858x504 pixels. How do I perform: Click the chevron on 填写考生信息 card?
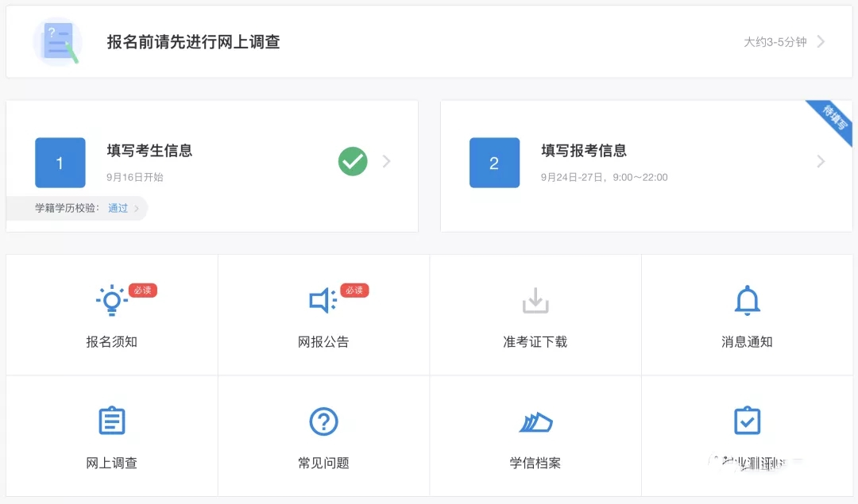(x=386, y=161)
